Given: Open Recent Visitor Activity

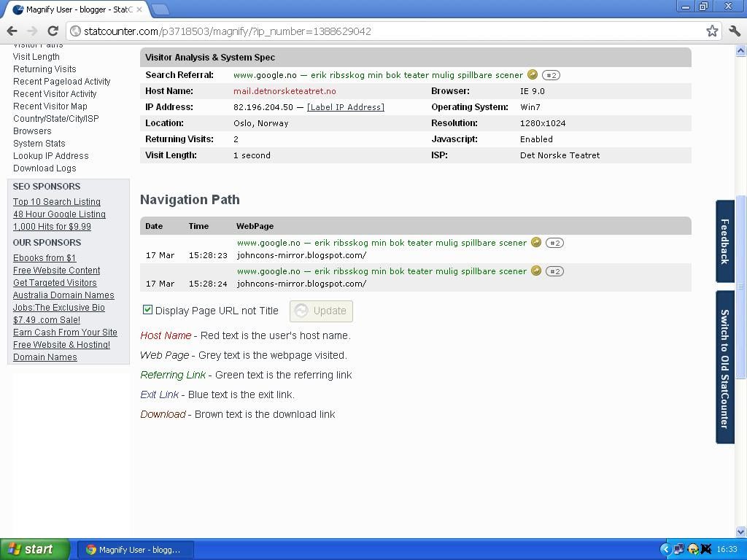Looking at the screenshot, I should pyautogui.click(x=55, y=94).
